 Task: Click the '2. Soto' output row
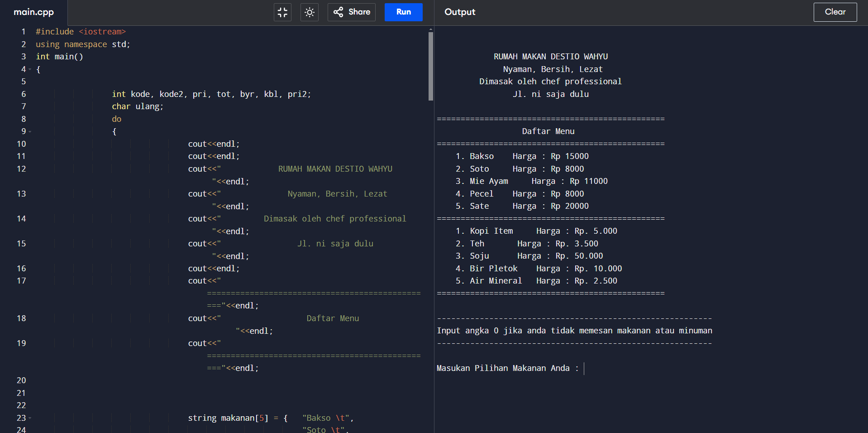520,169
